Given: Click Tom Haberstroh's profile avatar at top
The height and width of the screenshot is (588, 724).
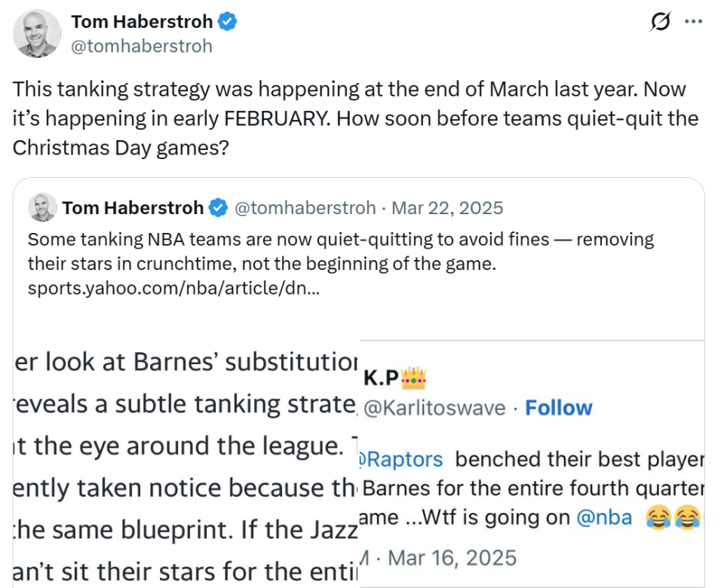Looking at the screenshot, I should (x=38, y=33).
